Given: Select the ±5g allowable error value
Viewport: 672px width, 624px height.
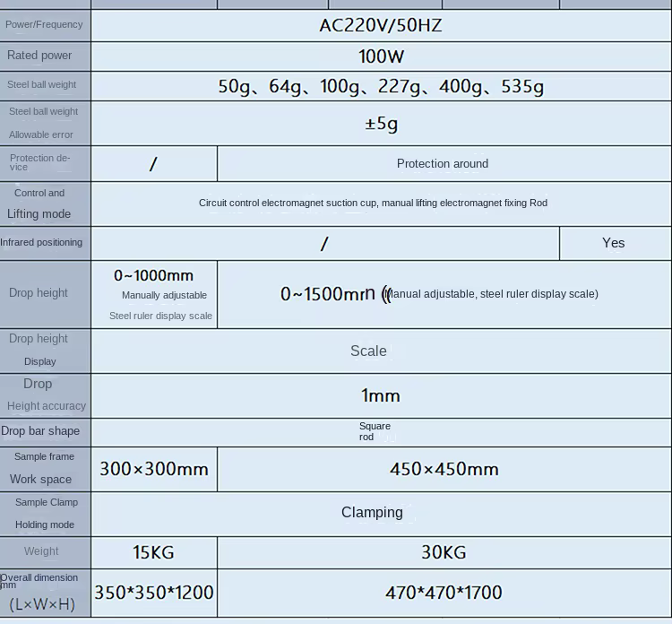Looking at the screenshot, I should click(380, 124).
